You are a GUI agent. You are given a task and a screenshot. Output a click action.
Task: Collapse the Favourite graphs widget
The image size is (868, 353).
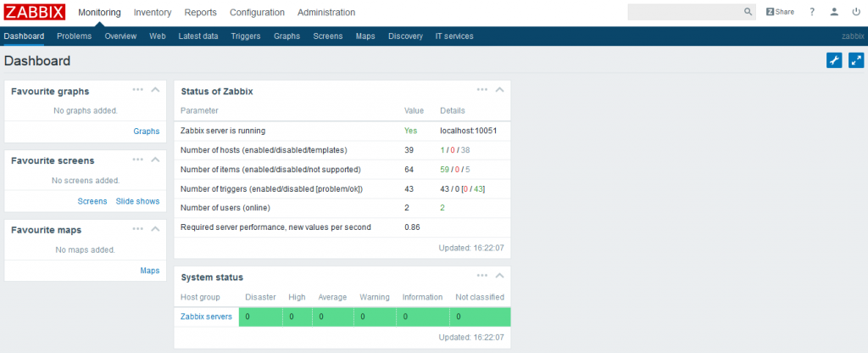coord(156,90)
